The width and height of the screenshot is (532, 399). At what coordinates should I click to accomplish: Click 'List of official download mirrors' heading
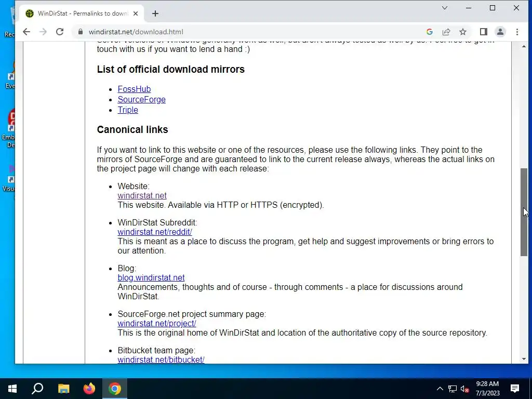(170, 69)
